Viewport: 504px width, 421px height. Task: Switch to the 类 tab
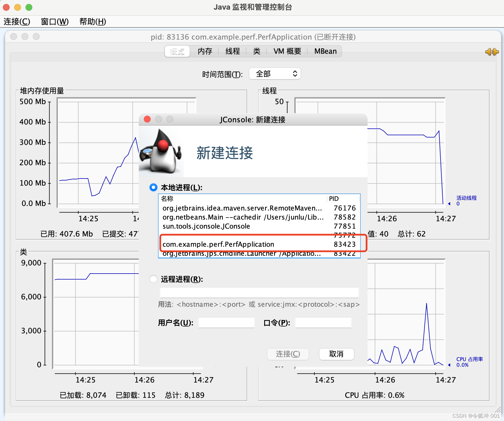[x=257, y=51]
